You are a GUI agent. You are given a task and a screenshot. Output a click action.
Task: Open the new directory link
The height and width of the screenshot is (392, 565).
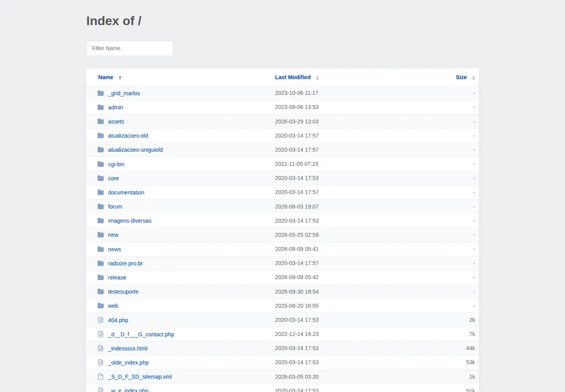(113, 235)
